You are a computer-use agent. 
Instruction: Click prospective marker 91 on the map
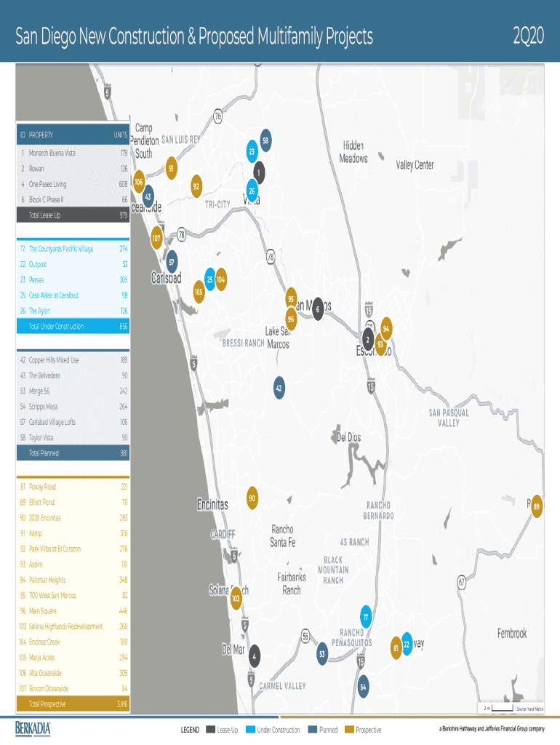click(171, 168)
